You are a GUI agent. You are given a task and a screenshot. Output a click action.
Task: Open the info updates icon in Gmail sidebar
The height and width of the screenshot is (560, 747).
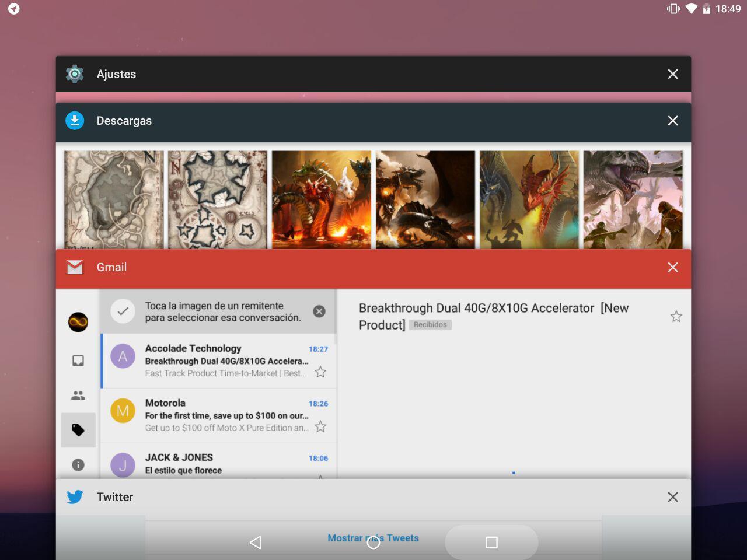pos(78,465)
